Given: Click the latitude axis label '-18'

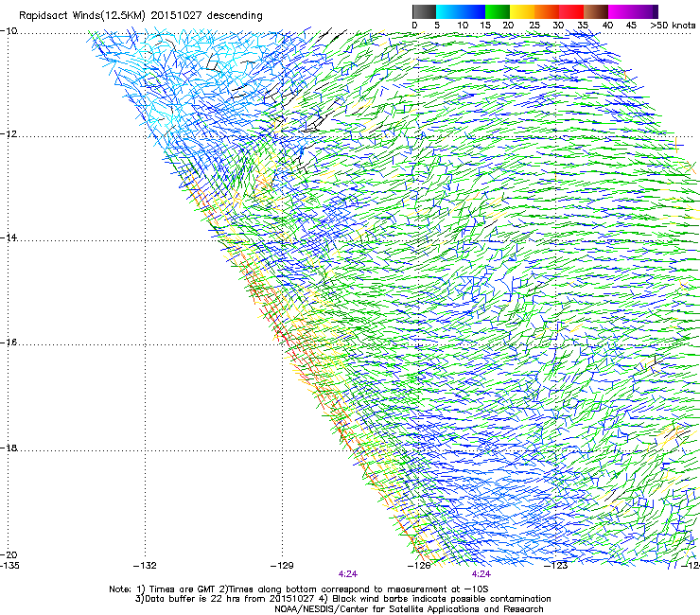Looking at the screenshot, I should click(x=9, y=448).
